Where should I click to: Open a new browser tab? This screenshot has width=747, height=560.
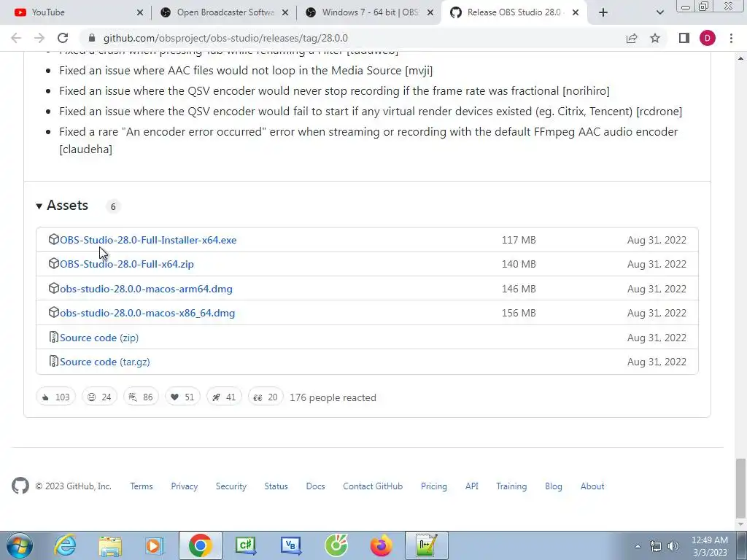click(x=603, y=12)
